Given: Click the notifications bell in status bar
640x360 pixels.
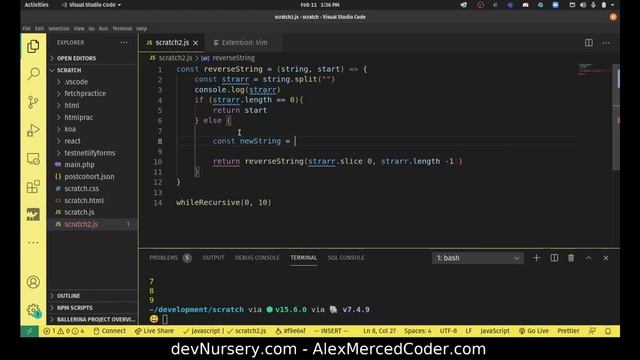Looking at the screenshot, I should click(x=608, y=331).
